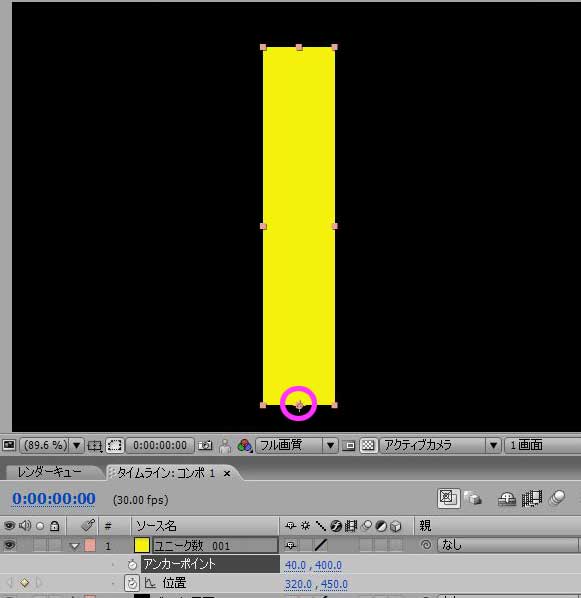
Task: Click the draft 3D icon
Action: [x=473, y=499]
